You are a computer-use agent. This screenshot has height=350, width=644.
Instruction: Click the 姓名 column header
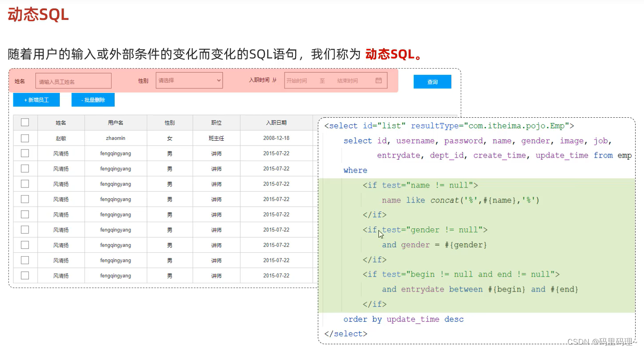[61, 122]
